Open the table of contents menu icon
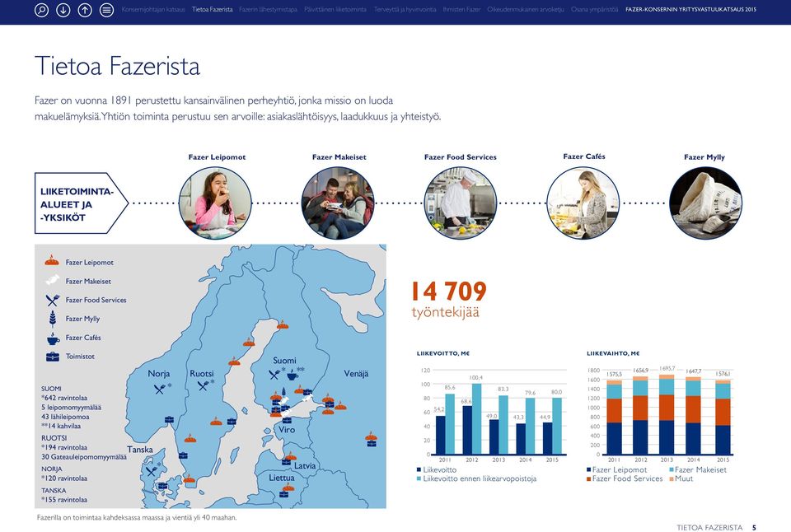Viewport: 791px width, 532px height. [106, 10]
